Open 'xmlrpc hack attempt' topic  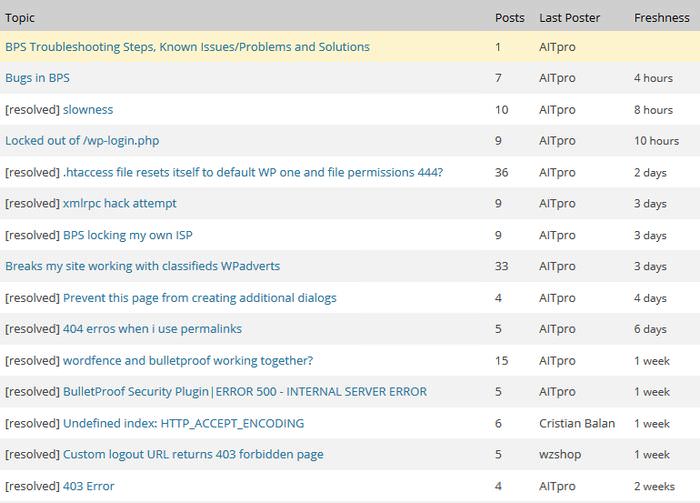tap(120, 204)
